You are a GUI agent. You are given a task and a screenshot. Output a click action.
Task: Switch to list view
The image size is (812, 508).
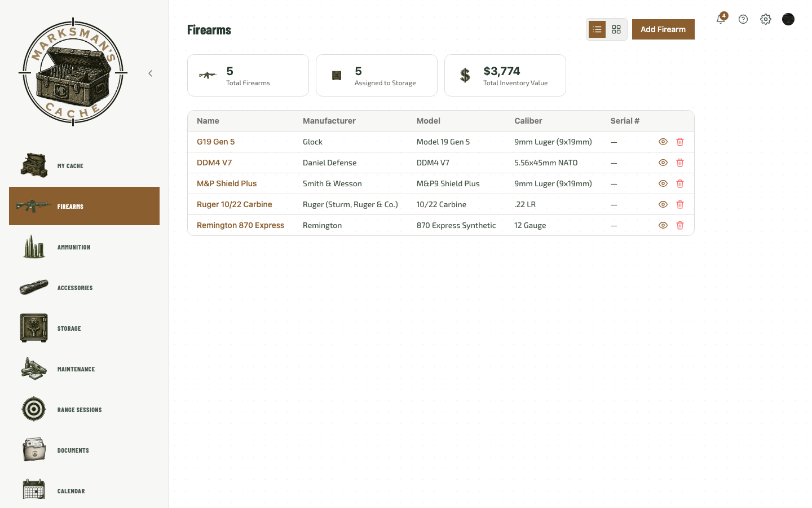tap(597, 29)
